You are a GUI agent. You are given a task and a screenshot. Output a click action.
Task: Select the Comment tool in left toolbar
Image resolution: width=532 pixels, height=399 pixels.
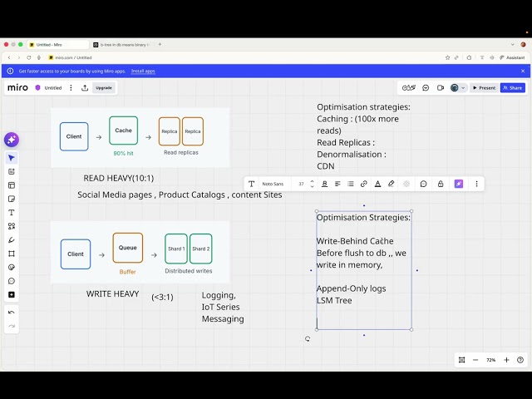point(12,281)
